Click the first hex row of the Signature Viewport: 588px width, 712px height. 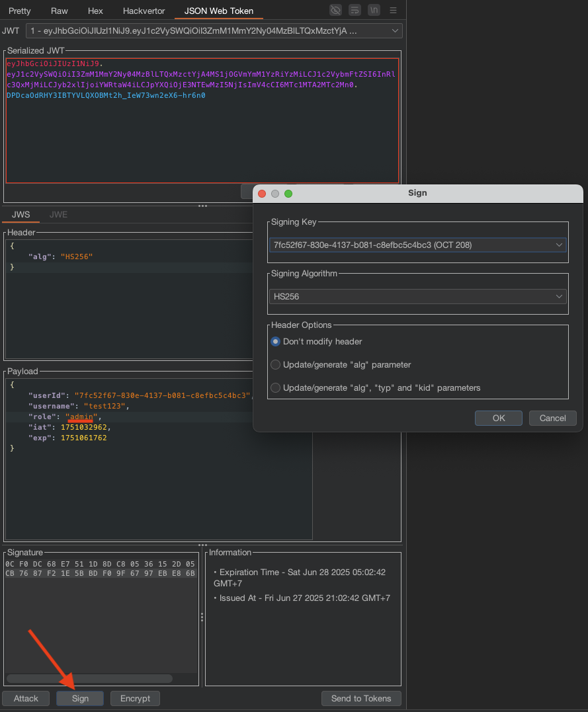click(100, 564)
